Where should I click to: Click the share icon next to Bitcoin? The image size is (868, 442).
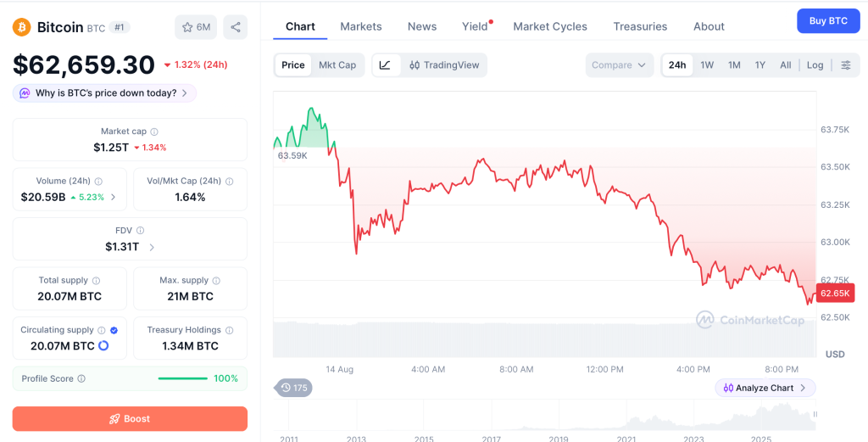pos(236,27)
